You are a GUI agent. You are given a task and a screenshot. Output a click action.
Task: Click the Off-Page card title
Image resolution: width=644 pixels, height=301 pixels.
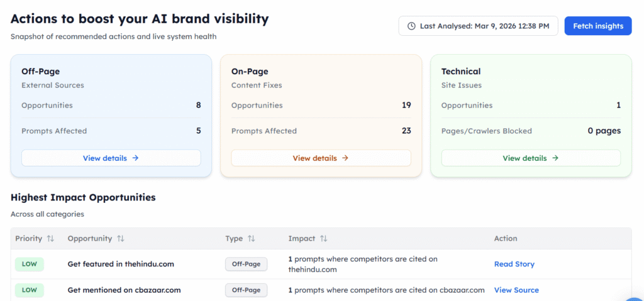click(41, 72)
